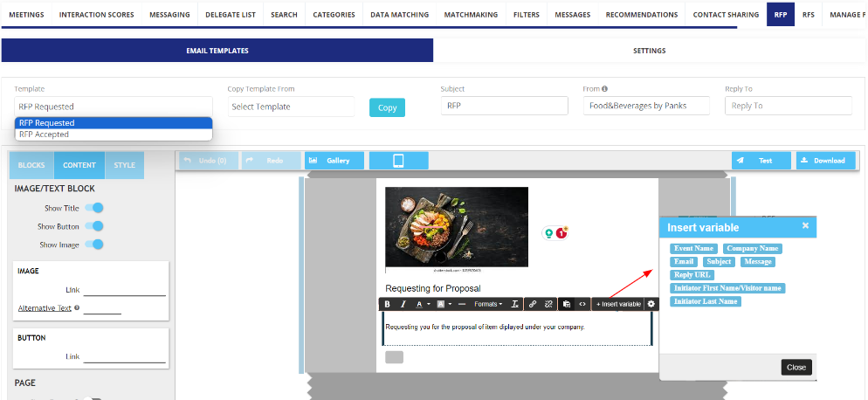Viewport: 868px width, 400px height.
Task: Click the From input field
Action: (x=646, y=106)
